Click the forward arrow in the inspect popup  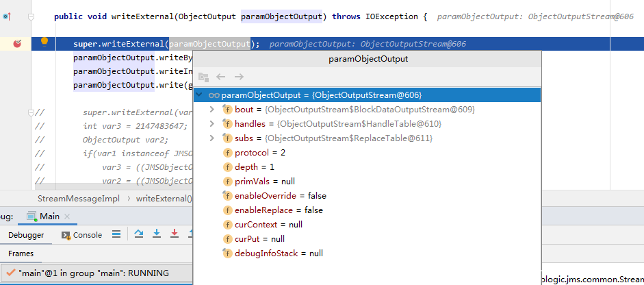[x=239, y=77]
